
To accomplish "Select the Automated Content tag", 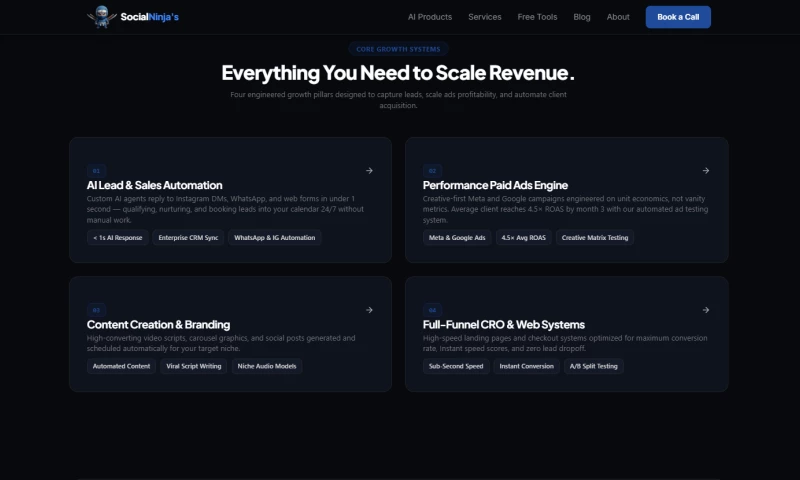I will point(121,366).
